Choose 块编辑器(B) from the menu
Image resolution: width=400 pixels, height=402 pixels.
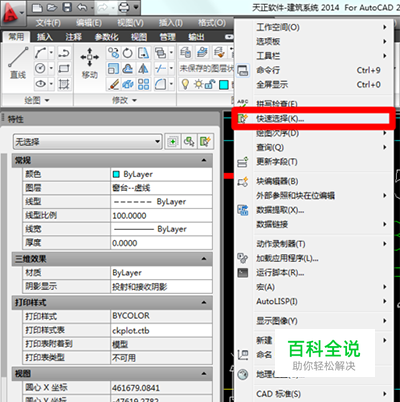pyautogui.click(x=313, y=181)
